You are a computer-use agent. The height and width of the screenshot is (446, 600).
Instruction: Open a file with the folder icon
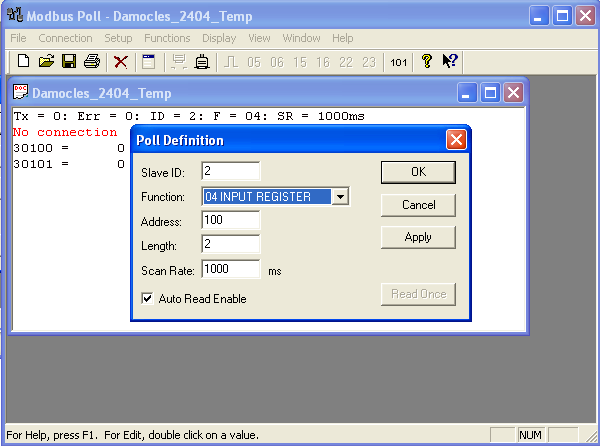pyautogui.click(x=46, y=61)
